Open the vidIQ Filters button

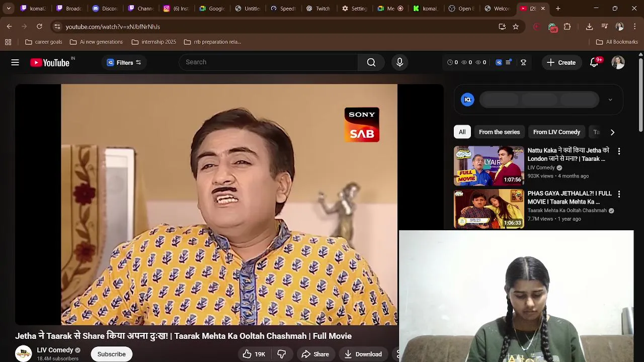(124, 62)
